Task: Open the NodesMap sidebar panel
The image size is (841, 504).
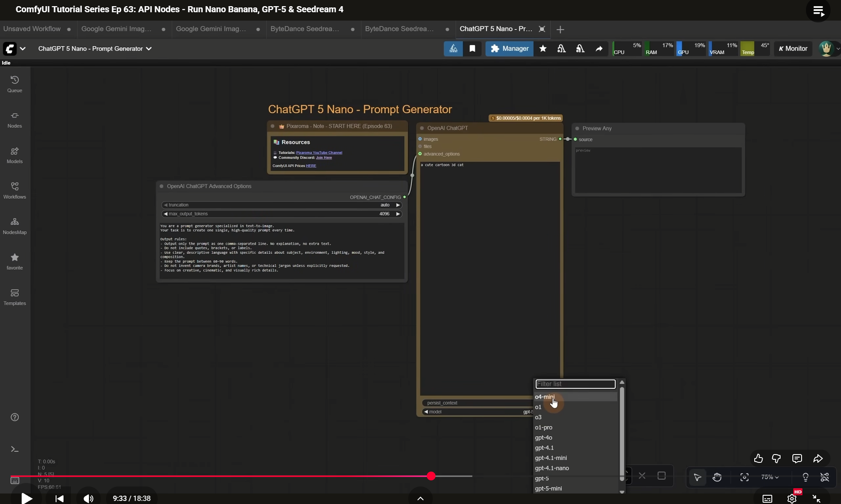Action: (14, 226)
